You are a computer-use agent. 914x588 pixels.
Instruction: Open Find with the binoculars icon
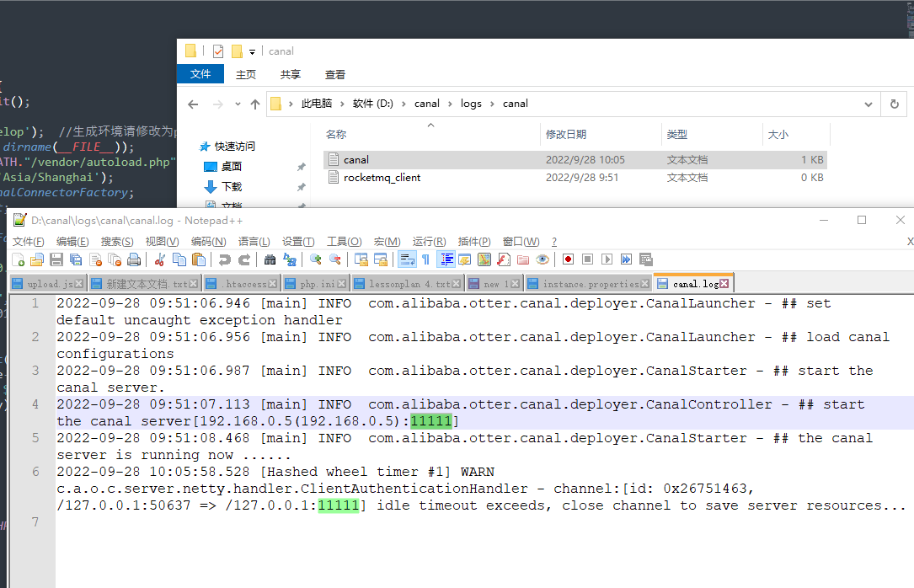click(270, 260)
